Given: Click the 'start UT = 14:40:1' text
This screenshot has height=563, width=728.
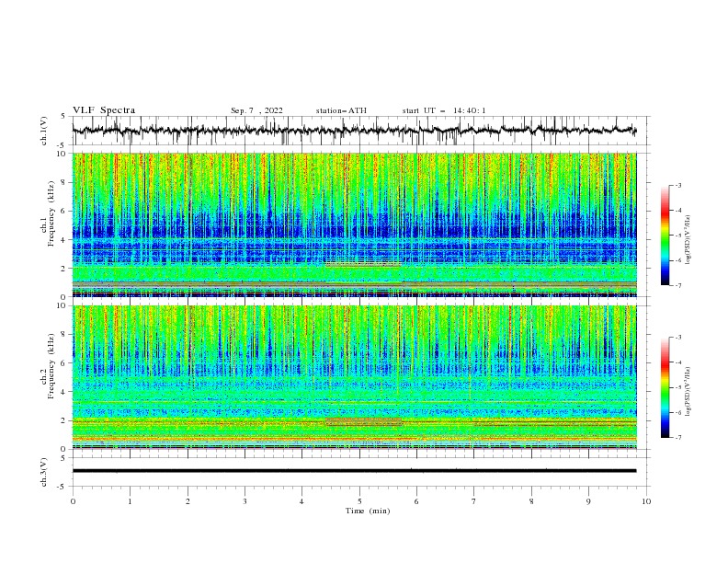Looking at the screenshot, I should pos(444,110).
